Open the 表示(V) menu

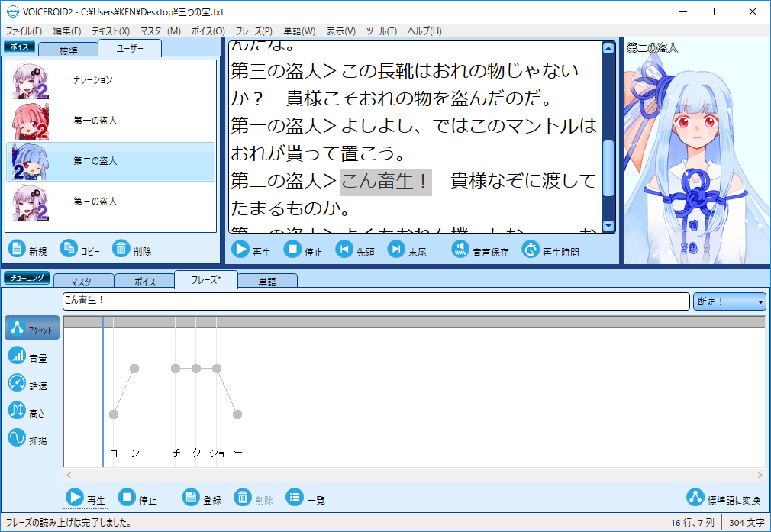pyautogui.click(x=340, y=31)
